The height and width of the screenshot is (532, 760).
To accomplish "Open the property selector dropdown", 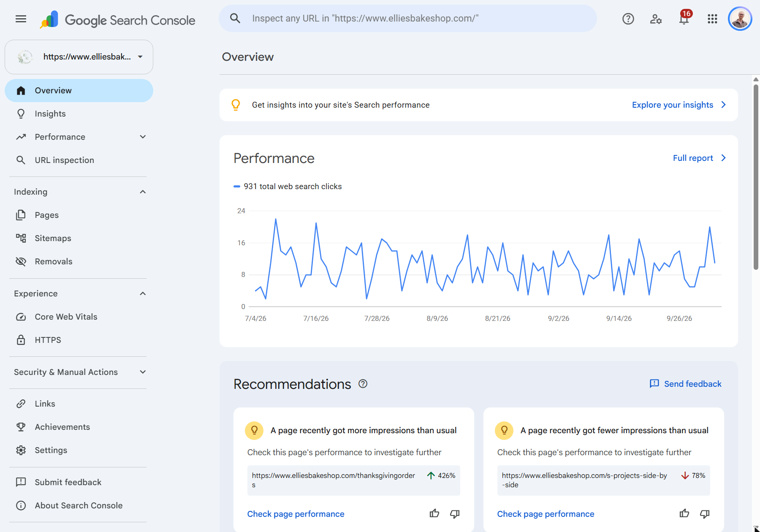I will (x=79, y=57).
